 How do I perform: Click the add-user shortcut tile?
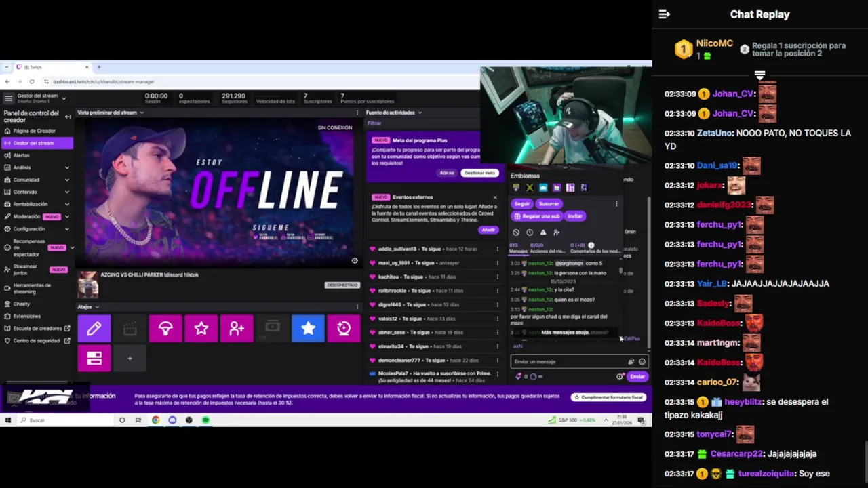(x=237, y=329)
